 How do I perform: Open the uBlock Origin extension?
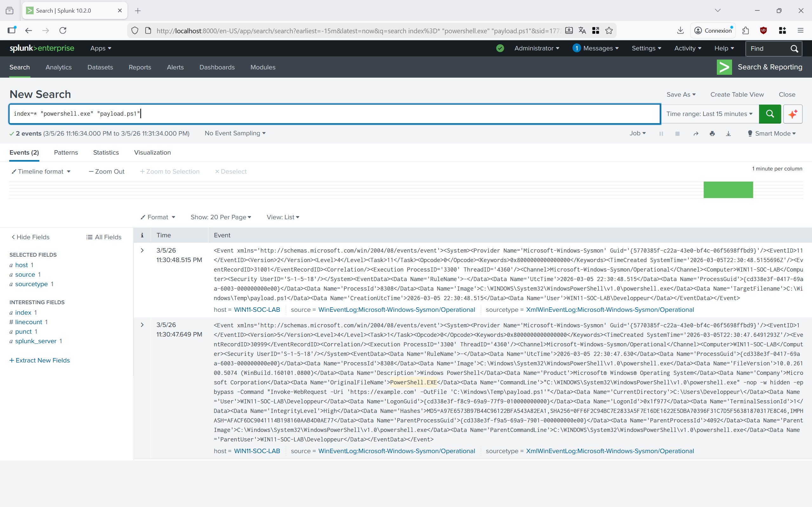pos(763,30)
